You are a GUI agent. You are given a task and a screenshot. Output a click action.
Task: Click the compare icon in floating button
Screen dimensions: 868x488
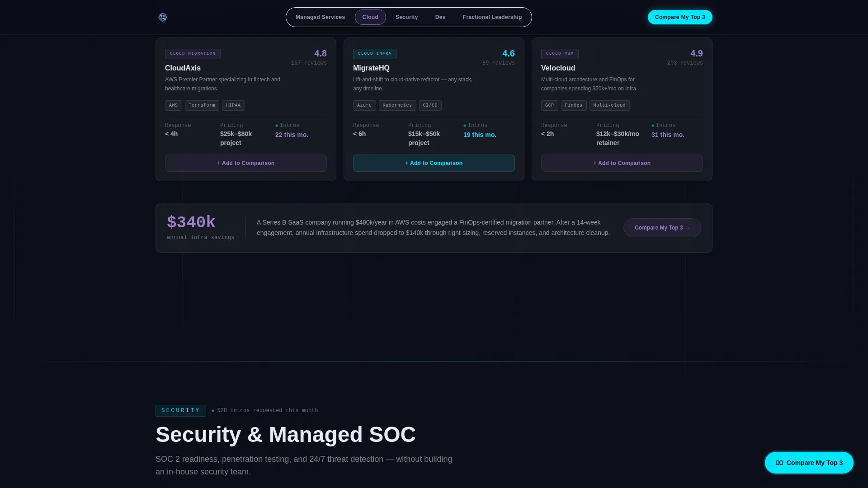point(779,463)
